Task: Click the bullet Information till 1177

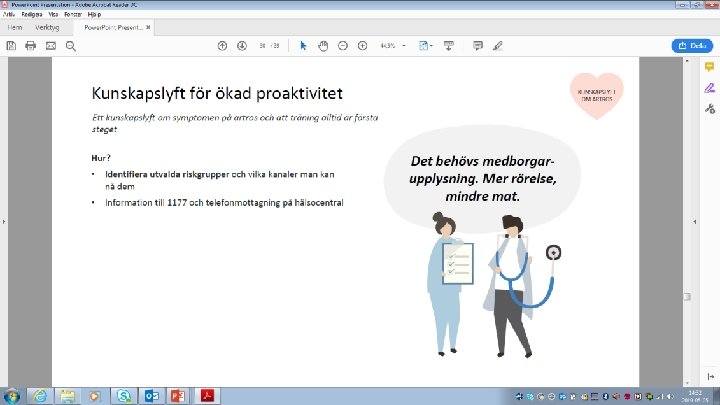Action: pos(224,202)
